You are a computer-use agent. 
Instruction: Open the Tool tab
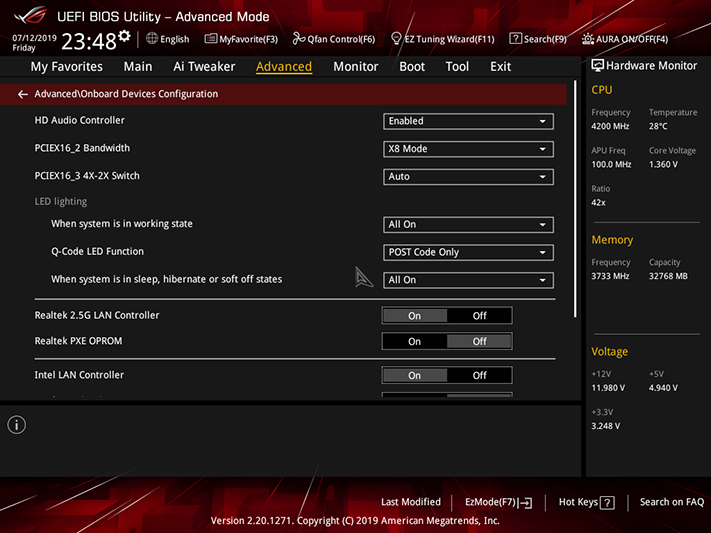click(457, 67)
